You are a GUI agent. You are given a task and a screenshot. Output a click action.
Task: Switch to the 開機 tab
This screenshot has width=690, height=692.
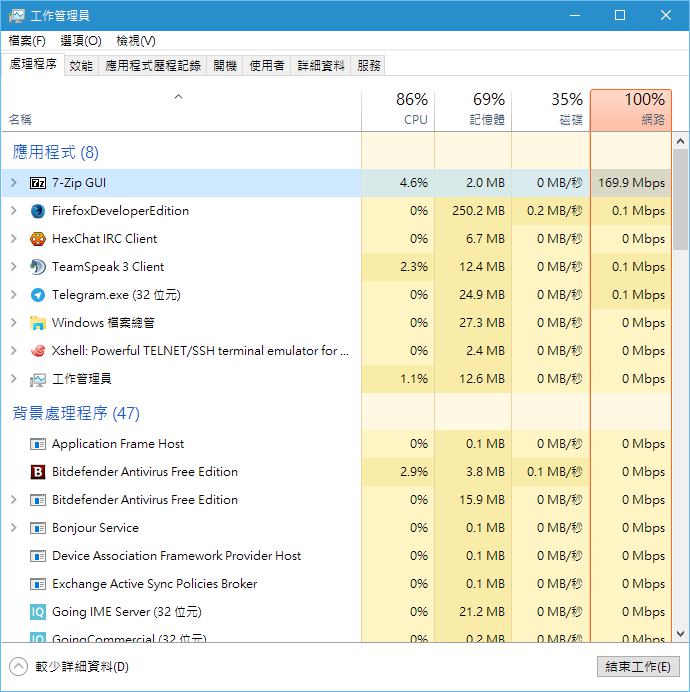[x=225, y=66]
